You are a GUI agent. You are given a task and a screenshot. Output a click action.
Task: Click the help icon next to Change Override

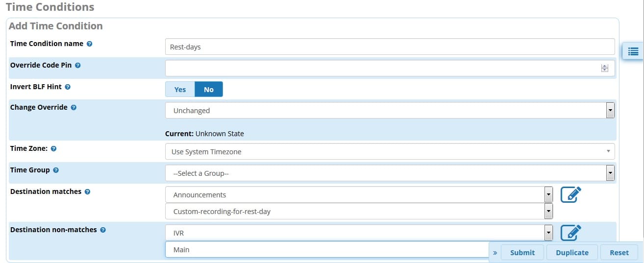[x=74, y=107]
